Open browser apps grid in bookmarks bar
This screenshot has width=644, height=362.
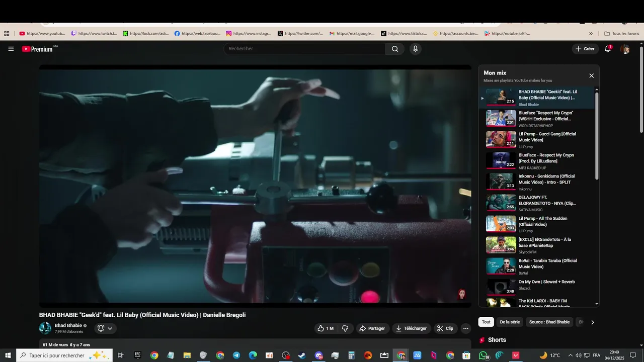[7, 34]
